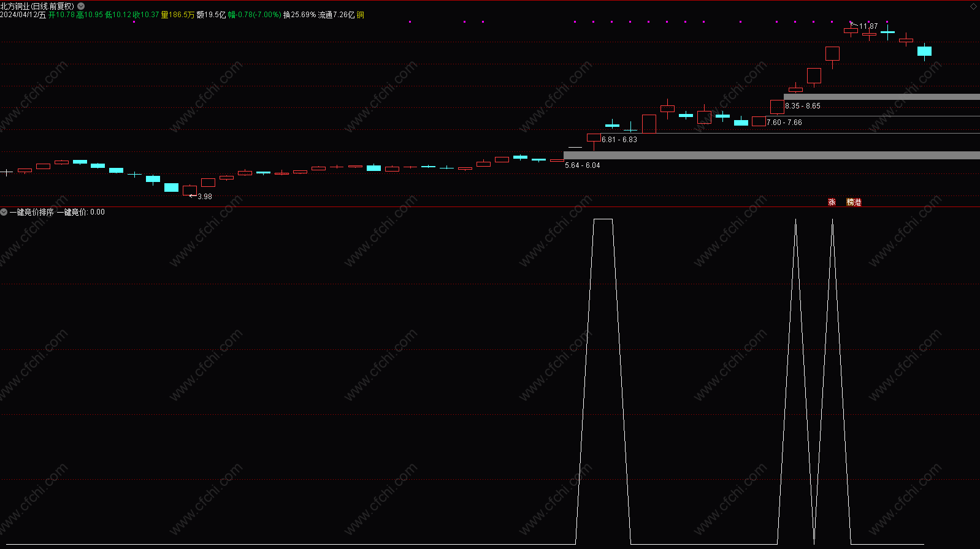Click the gray band above 8.35 - 8.65
This screenshot has width=980, height=549.
point(882,97)
